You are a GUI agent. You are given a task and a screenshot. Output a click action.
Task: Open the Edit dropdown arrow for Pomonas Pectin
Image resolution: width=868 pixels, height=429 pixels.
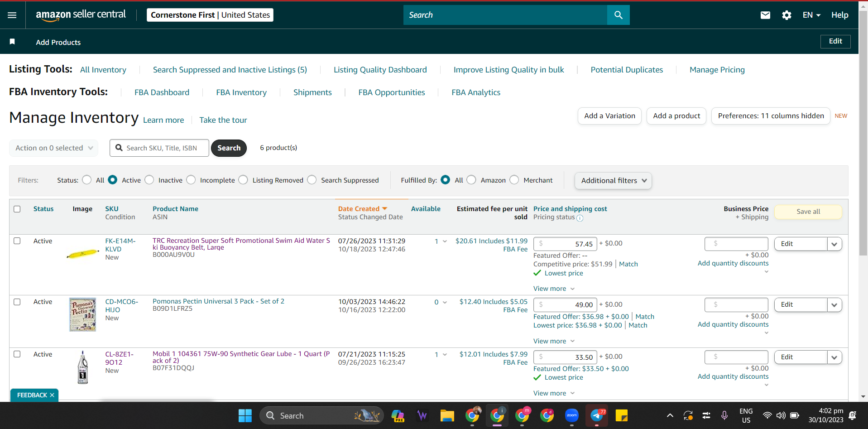(x=834, y=305)
